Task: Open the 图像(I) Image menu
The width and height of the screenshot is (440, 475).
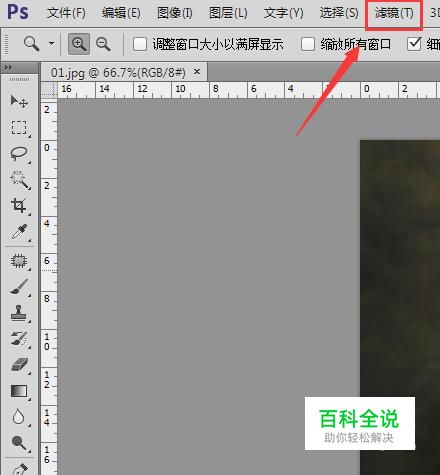Action: pyautogui.click(x=175, y=13)
